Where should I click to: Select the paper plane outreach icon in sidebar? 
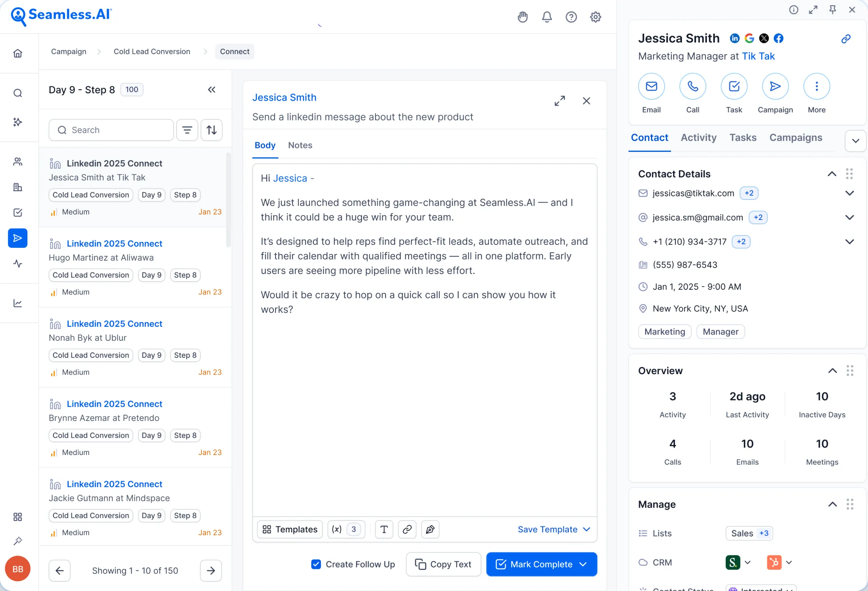pos(18,238)
